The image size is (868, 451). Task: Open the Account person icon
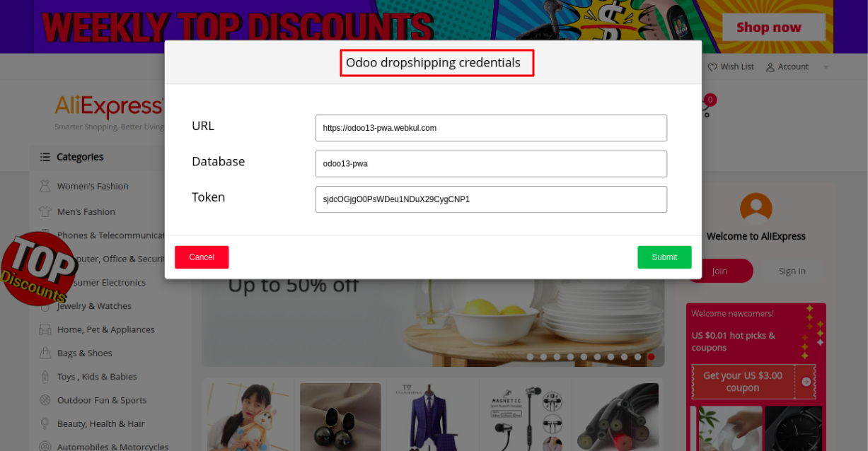770,67
